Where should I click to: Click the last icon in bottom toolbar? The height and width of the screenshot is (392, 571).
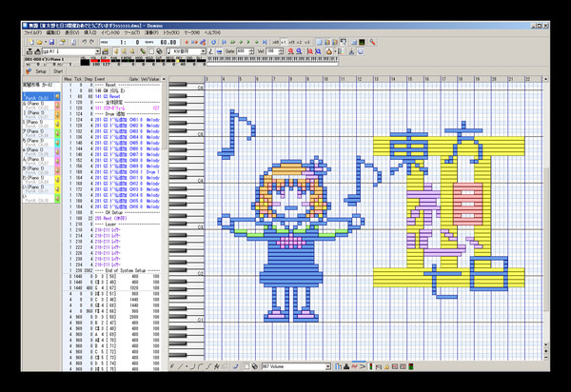(411, 366)
